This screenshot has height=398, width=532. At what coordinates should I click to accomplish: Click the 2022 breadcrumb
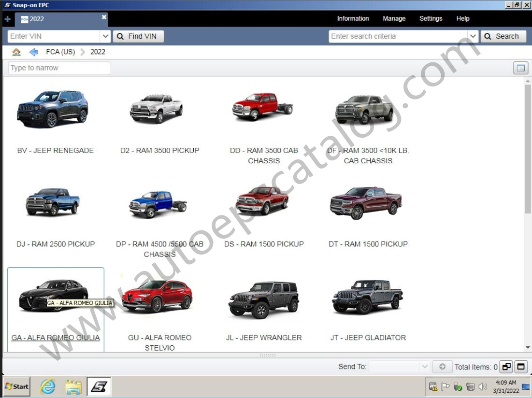point(98,52)
